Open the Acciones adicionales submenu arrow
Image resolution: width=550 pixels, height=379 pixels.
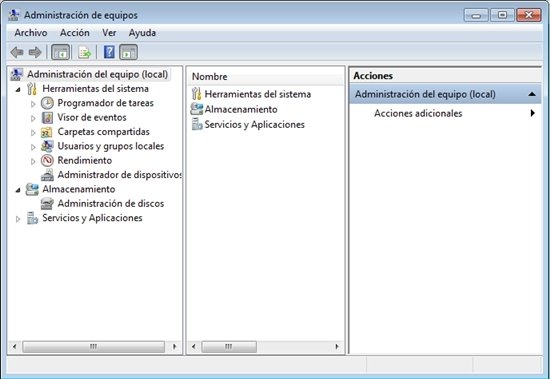[x=533, y=113]
